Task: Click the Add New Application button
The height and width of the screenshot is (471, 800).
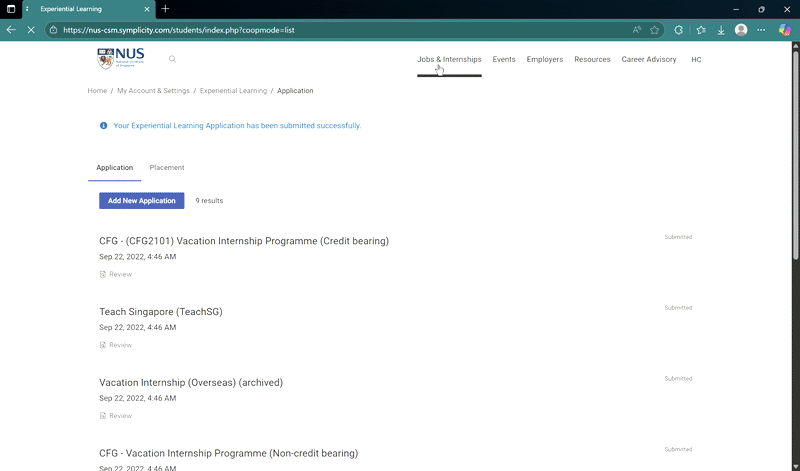Action: point(141,201)
